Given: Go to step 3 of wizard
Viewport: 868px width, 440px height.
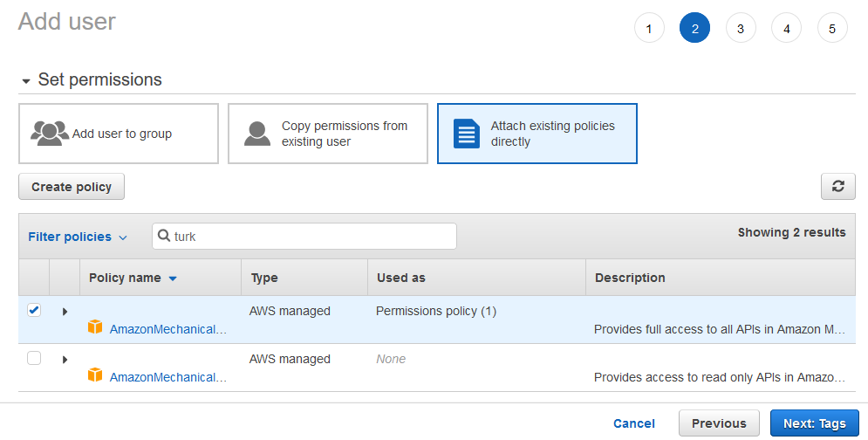Looking at the screenshot, I should pos(741,28).
